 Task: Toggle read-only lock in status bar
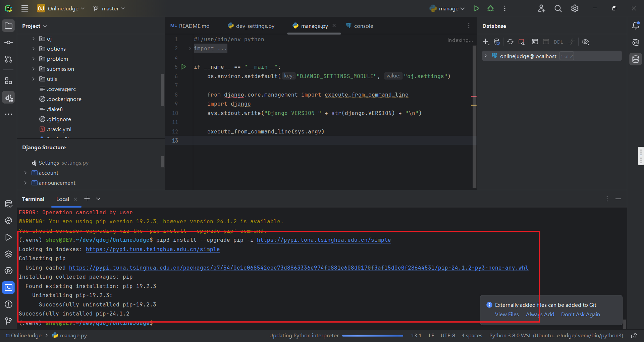click(634, 336)
